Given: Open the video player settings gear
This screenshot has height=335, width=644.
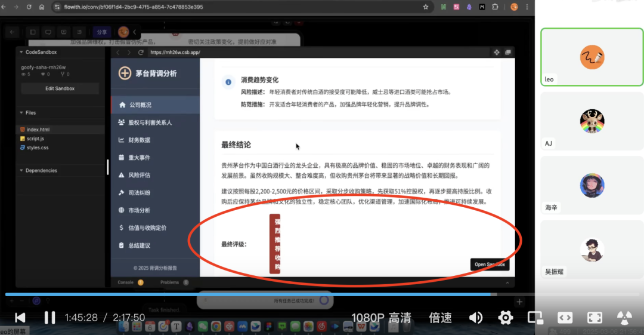Looking at the screenshot, I should (506, 317).
